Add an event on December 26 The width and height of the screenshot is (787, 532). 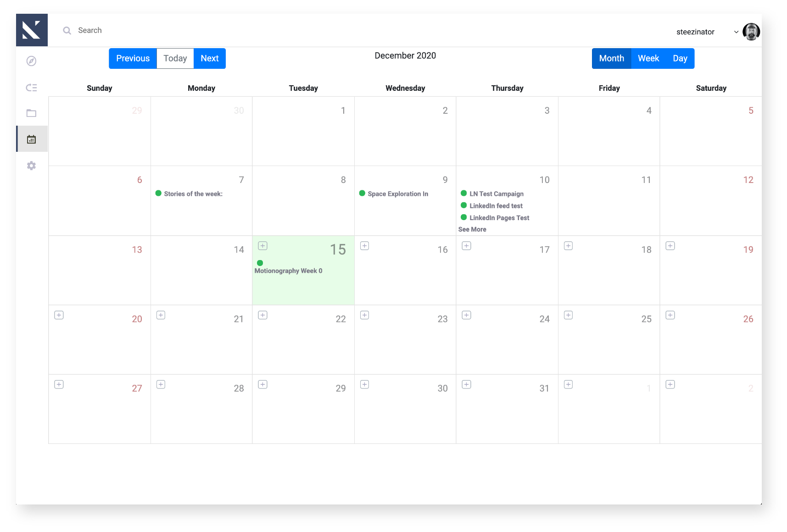pyautogui.click(x=670, y=315)
